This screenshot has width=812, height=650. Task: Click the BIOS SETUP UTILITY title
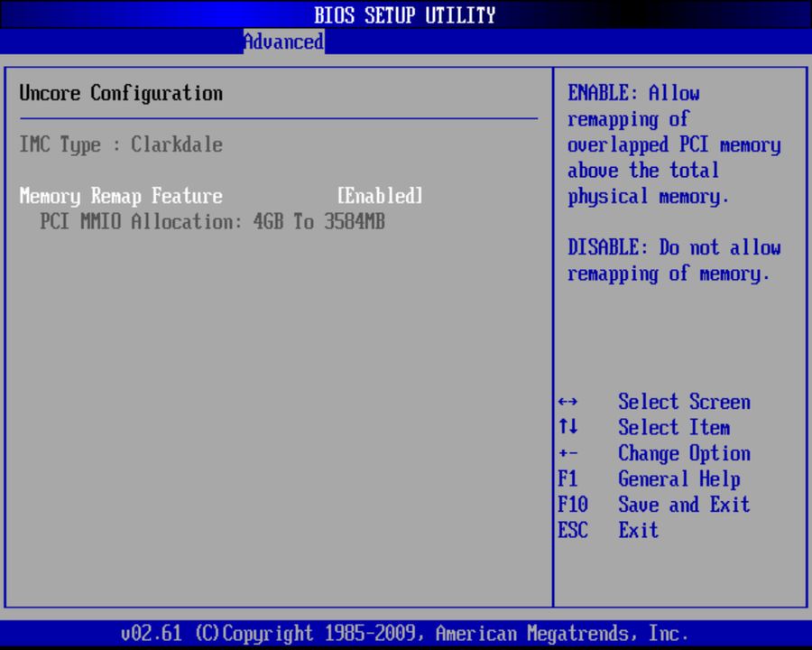405,15
